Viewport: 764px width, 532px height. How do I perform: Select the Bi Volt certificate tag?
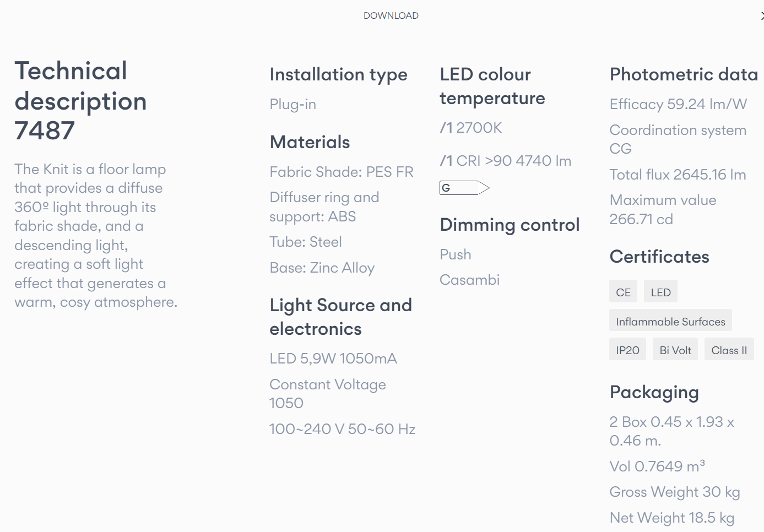tap(675, 350)
